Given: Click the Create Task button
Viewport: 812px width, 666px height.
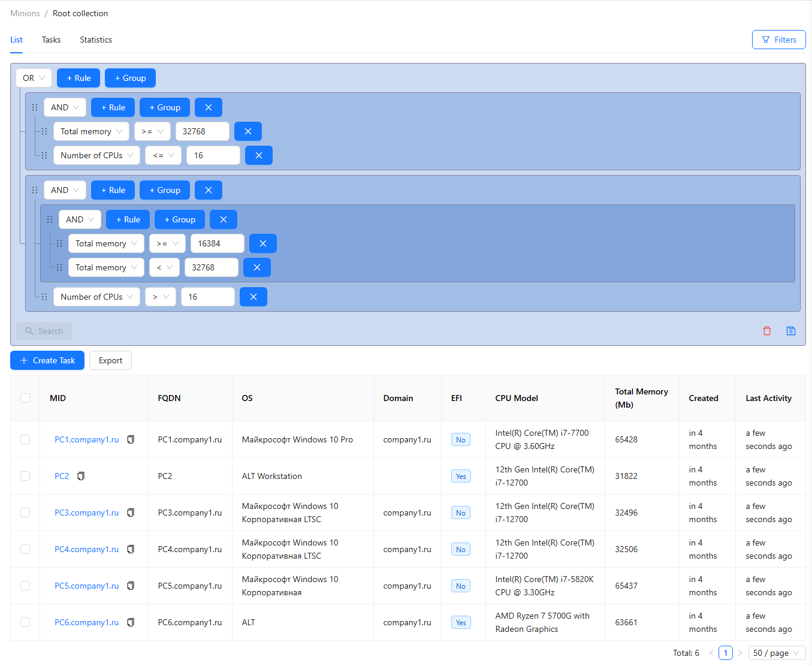Looking at the screenshot, I should click(47, 360).
